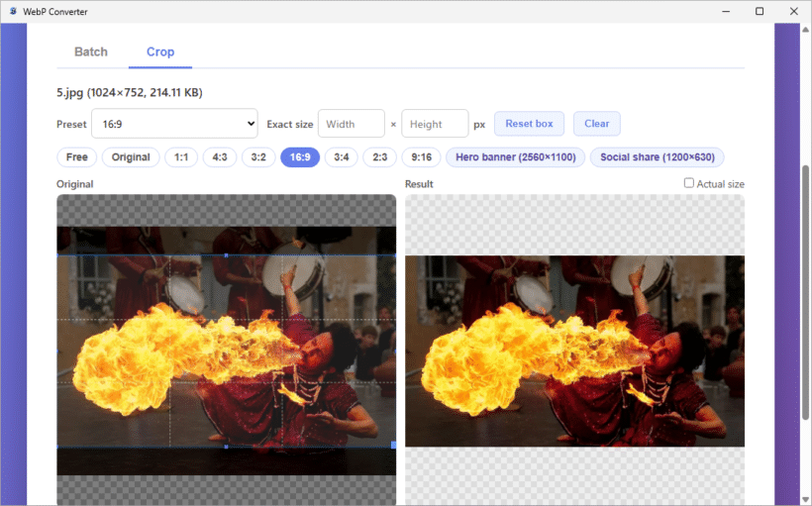Apply Social share (1200×630) preset
Screen dimensions: 812x506
tap(658, 156)
